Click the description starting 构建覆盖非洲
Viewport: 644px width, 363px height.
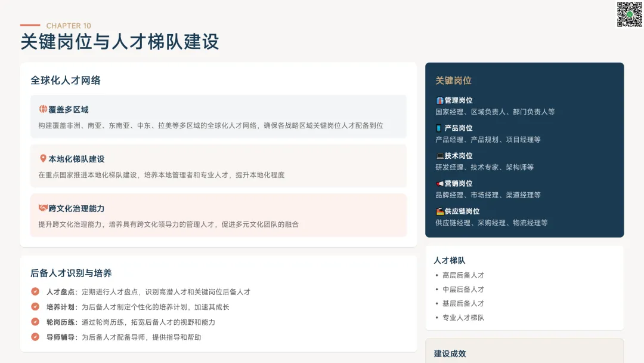(x=210, y=125)
